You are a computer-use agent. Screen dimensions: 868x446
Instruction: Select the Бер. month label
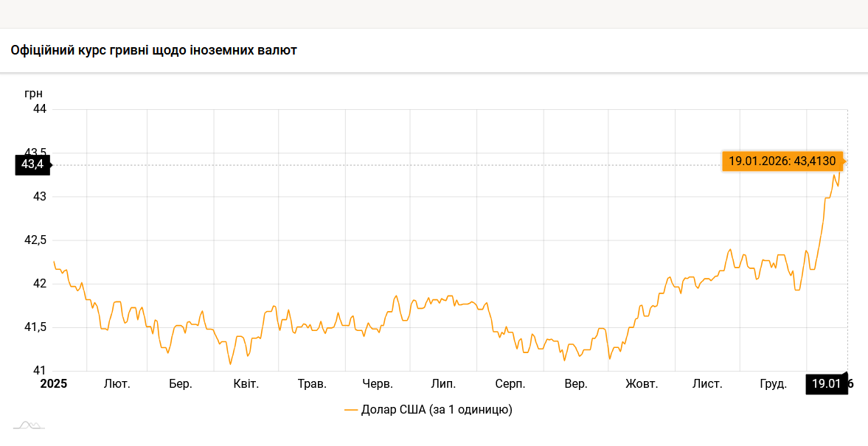tap(181, 384)
